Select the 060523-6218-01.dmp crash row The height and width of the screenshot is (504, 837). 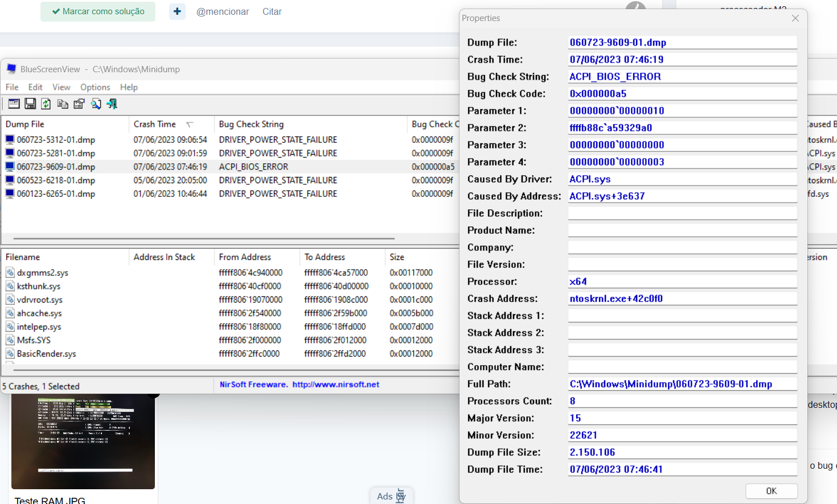coord(230,180)
